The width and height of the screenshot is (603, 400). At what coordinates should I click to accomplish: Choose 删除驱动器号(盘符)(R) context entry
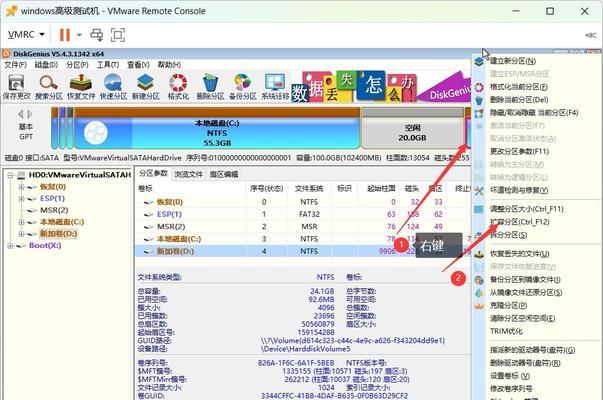click(x=525, y=363)
